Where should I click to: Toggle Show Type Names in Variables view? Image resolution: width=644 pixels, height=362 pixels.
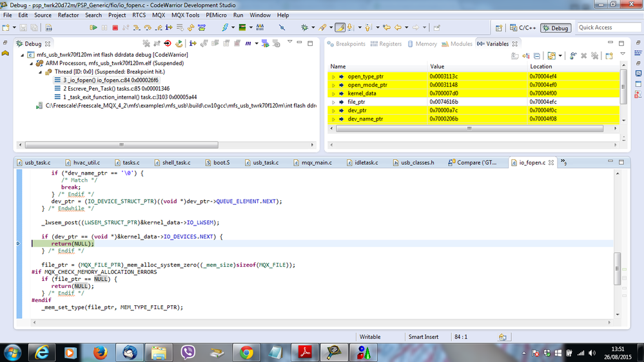click(514, 56)
